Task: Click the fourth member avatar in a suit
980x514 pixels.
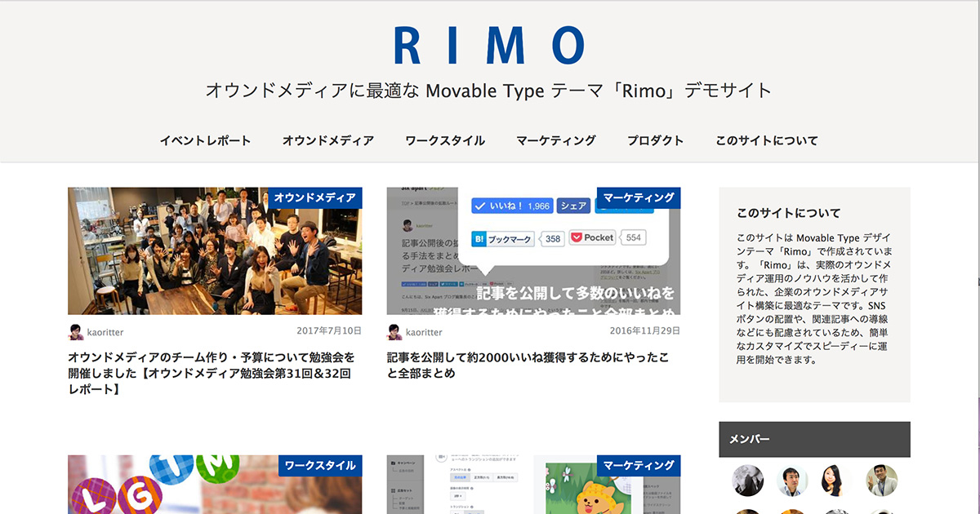Action: (x=882, y=481)
